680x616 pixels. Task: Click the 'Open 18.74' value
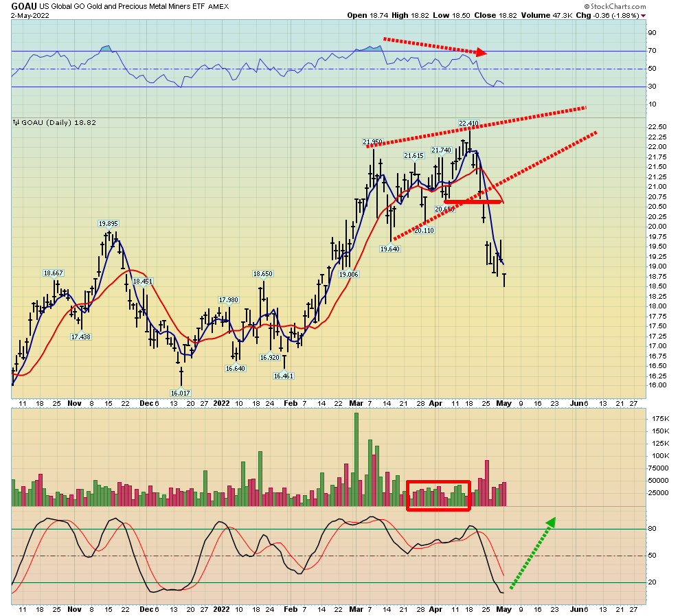pyautogui.click(x=368, y=15)
